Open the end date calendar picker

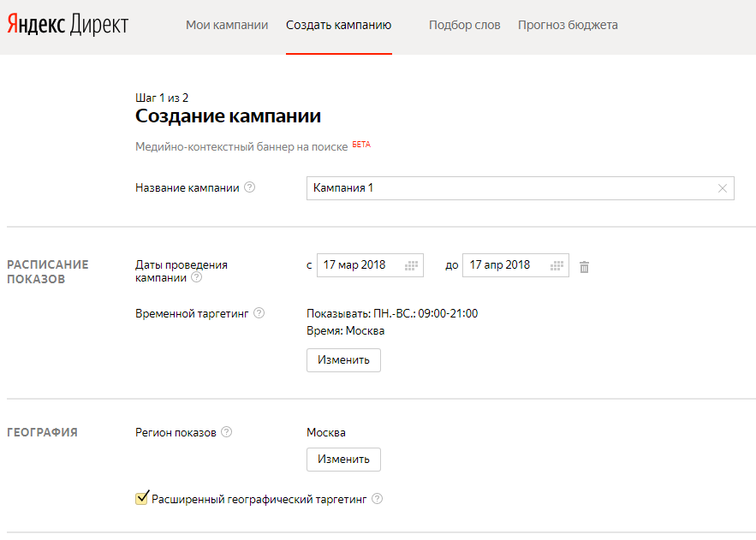click(x=557, y=265)
